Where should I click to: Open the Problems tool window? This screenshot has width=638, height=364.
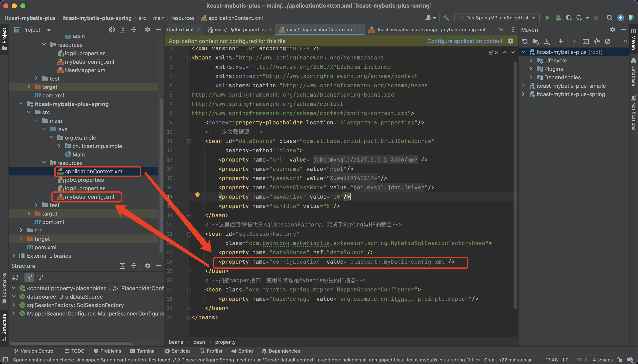pyautogui.click(x=107, y=351)
